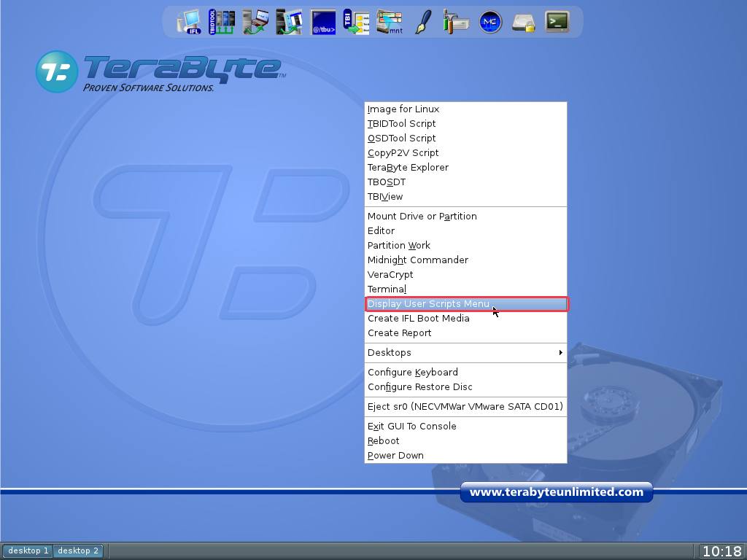Select Reboot from the menu

point(465,441)
